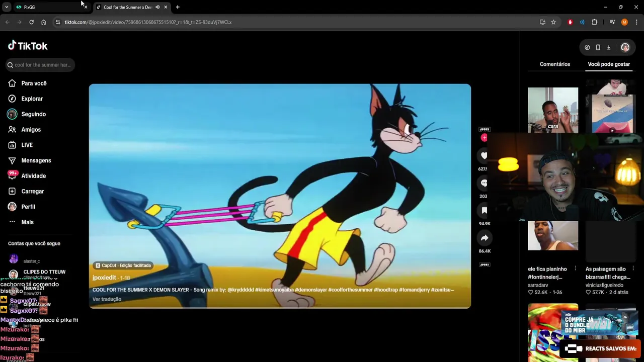Expand the Mais menu
Viewport: 644px width, 362px height.
click(21, 222)
